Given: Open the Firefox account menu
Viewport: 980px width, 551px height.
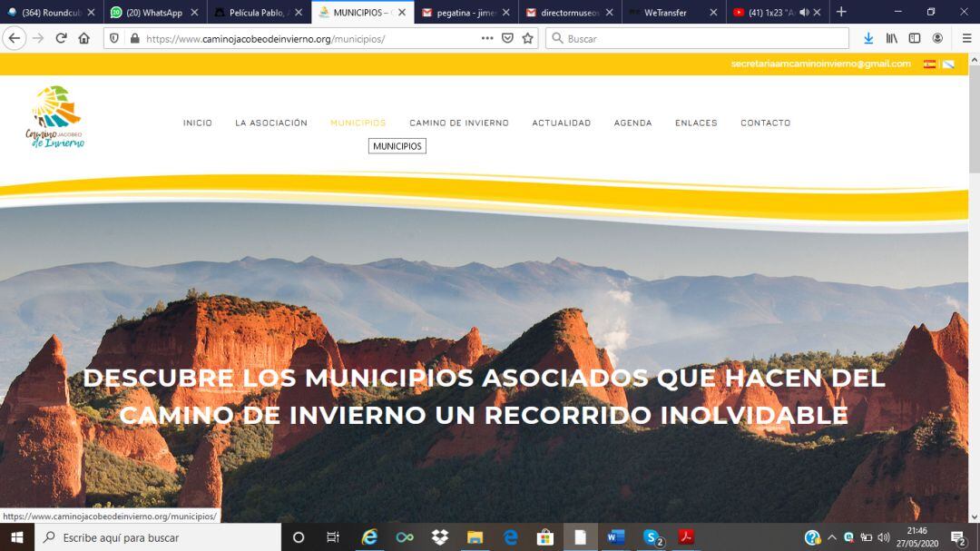Looking at the screenshot, I should pos(936,38).
